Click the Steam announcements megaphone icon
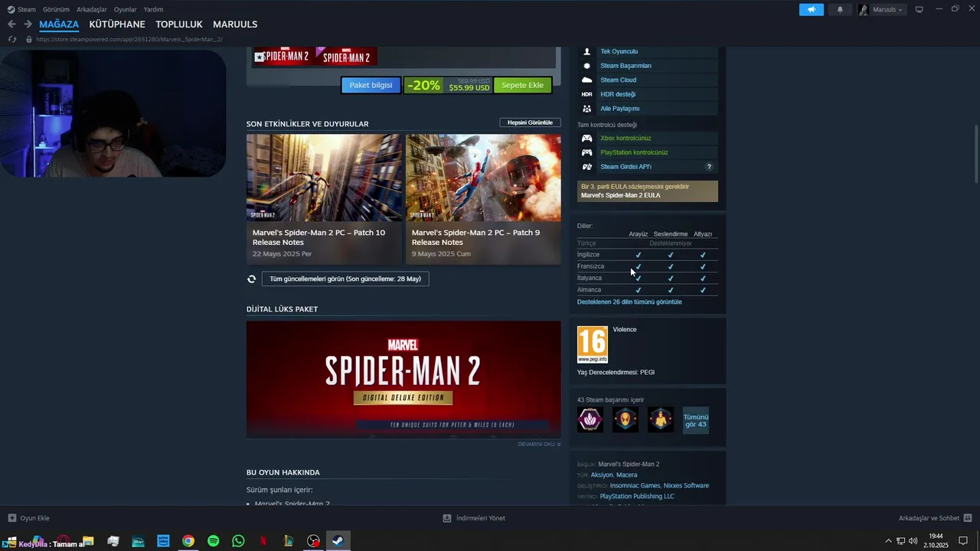 click(x=811, y=9)
